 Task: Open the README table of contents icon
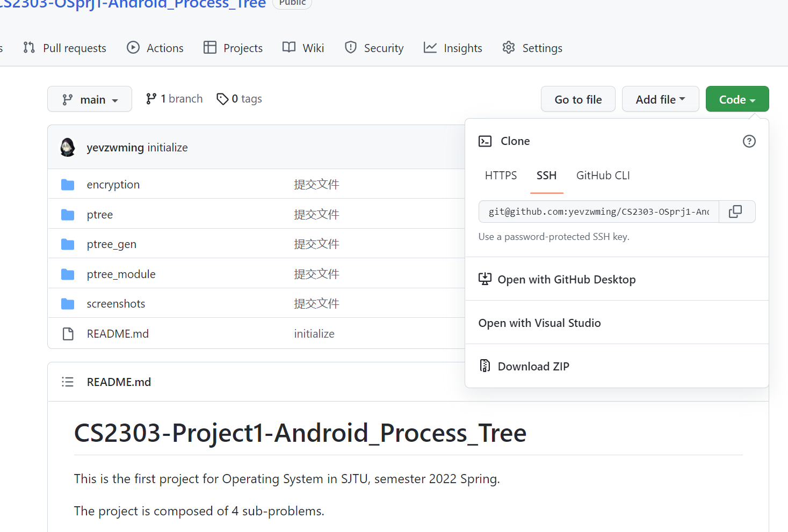tap(68, 382)
